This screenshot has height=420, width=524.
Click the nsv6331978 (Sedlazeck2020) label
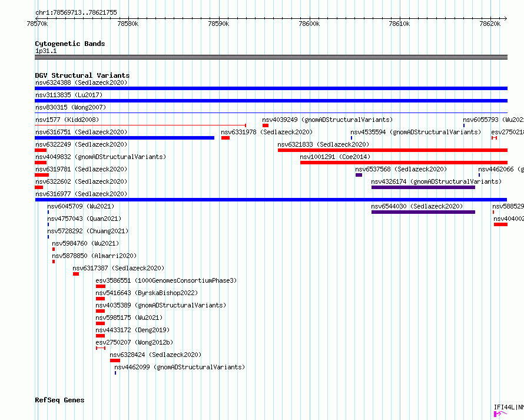point(267,132)
